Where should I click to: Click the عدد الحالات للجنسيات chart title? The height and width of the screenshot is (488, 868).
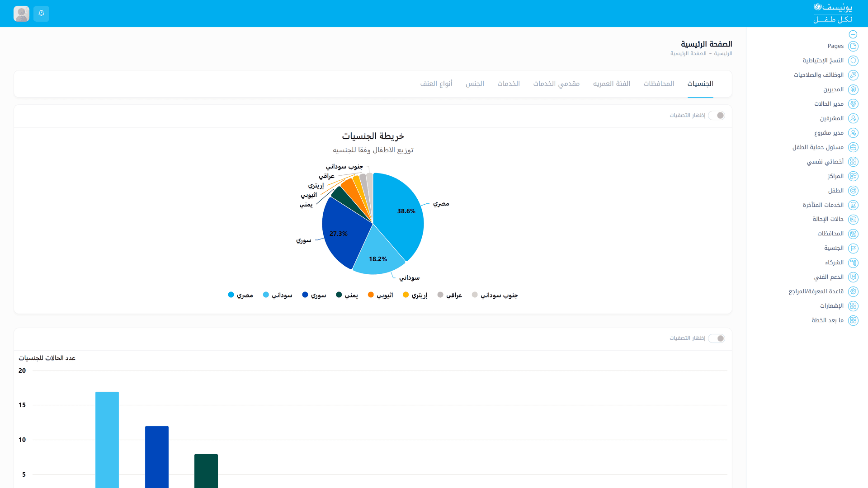pos(47,358)
